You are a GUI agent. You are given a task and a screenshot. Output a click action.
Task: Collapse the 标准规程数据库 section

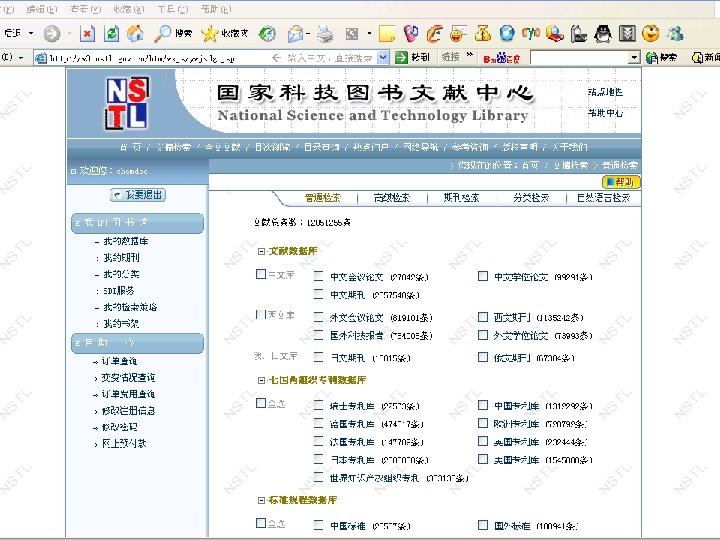pyautogui.click(x=261, y=500)
